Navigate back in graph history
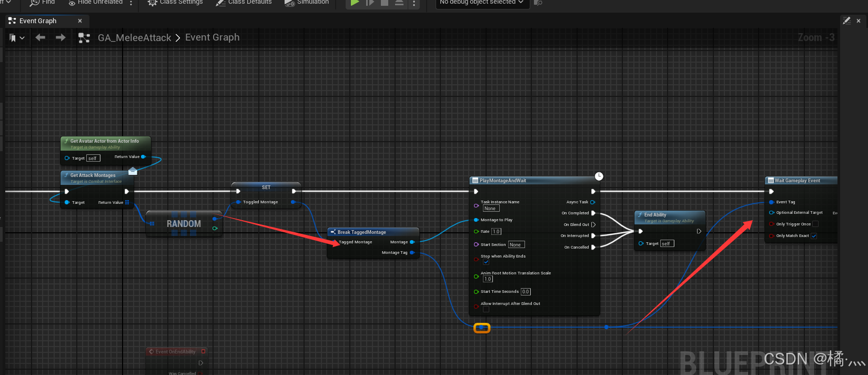This screenshot has width=868, height=375. click(x=41, y=37)
